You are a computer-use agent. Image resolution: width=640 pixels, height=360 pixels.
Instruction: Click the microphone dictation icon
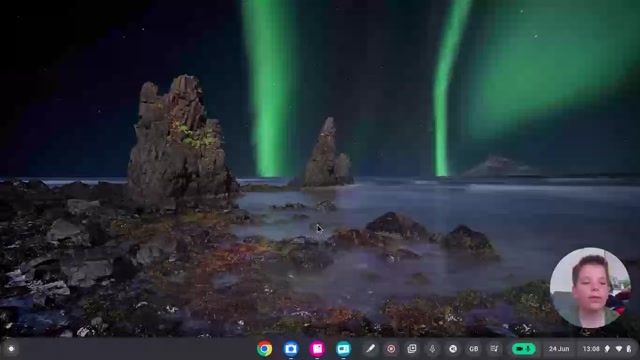click(x=432, y=349)
